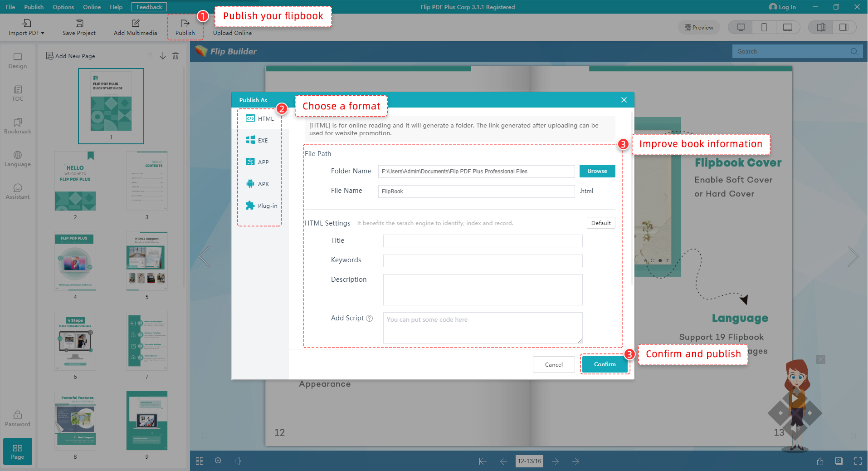This screenshot has width=868, height=471.
Task: Toggle double-page view mode
Action: click(820, 27)
